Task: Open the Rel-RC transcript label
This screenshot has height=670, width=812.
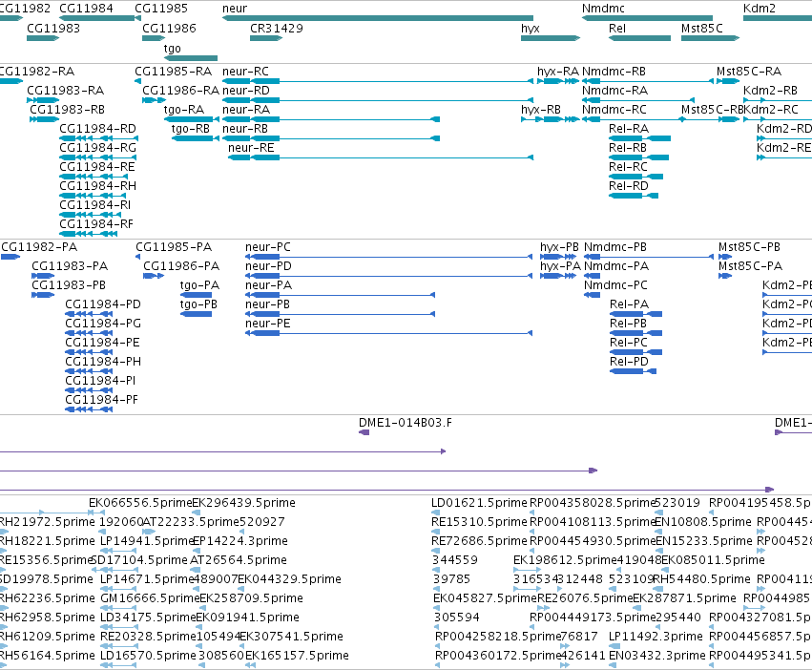Action: coord(628,167)
